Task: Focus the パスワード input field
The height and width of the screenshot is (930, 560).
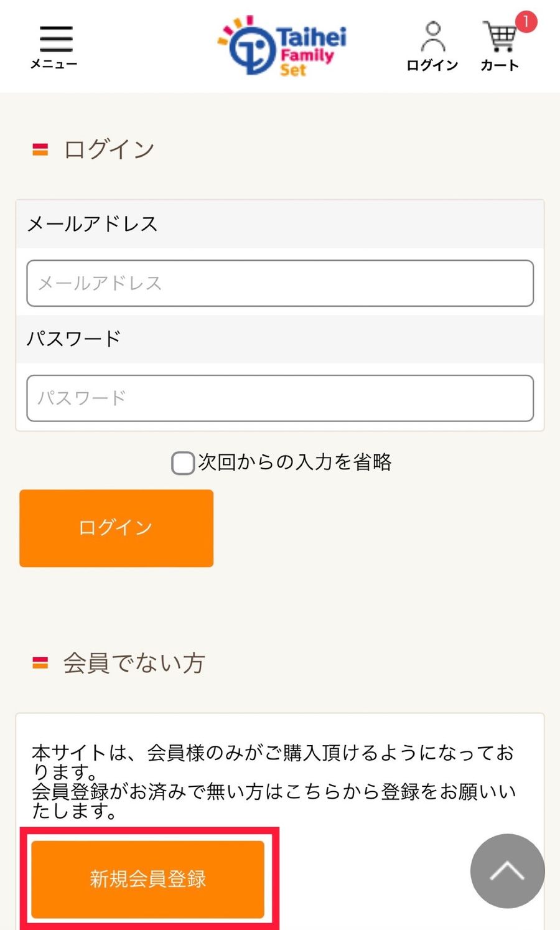Action: point(280,398)
